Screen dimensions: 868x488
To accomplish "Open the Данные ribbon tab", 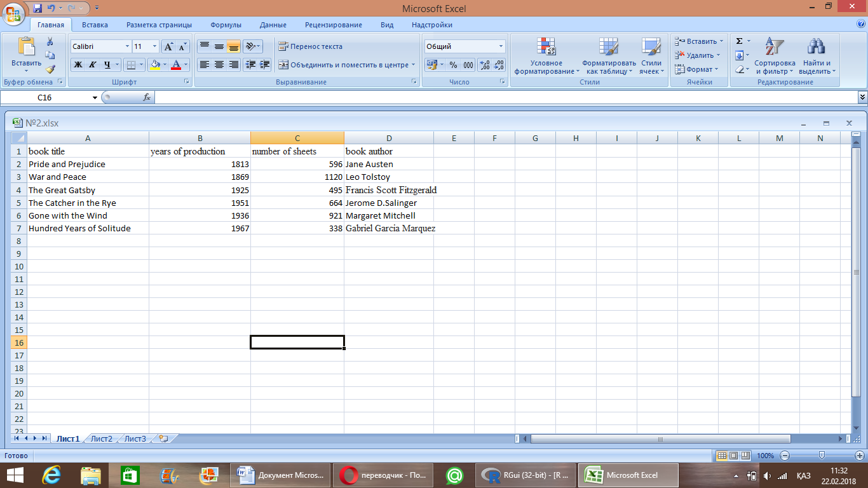I will pyautogui.click(x=272, y=25).
